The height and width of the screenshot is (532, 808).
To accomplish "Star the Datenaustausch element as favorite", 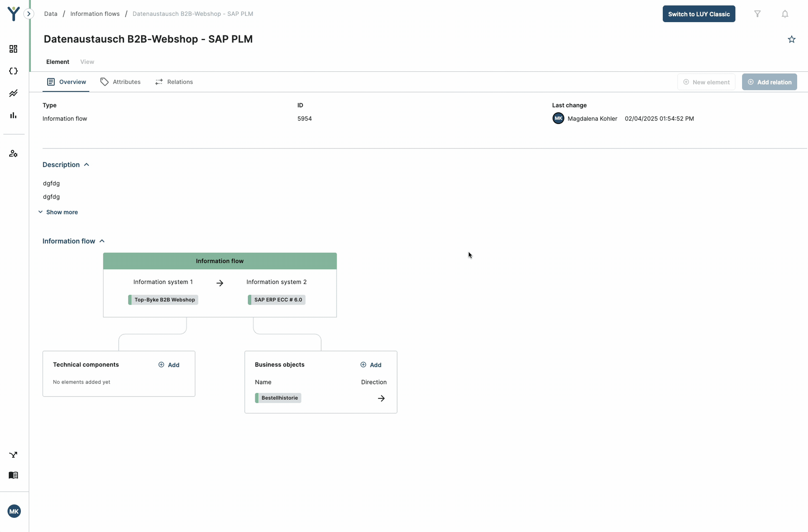I will point(792,39).
